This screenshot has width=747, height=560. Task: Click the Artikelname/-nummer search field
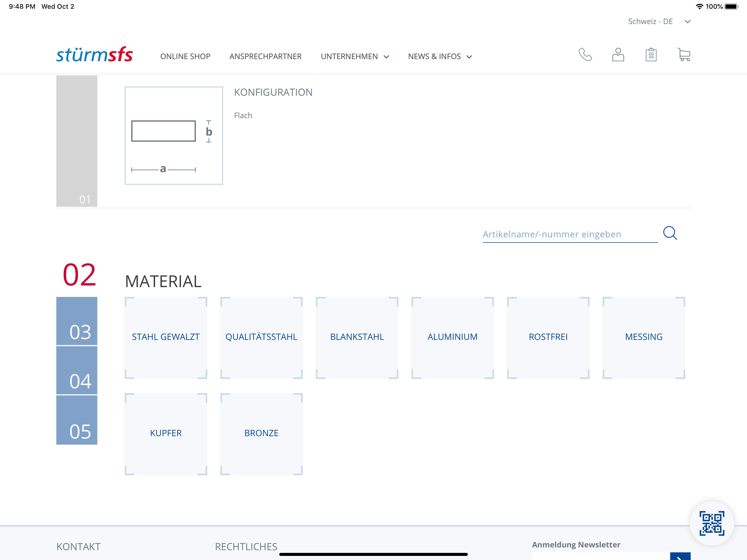(570, 234)
